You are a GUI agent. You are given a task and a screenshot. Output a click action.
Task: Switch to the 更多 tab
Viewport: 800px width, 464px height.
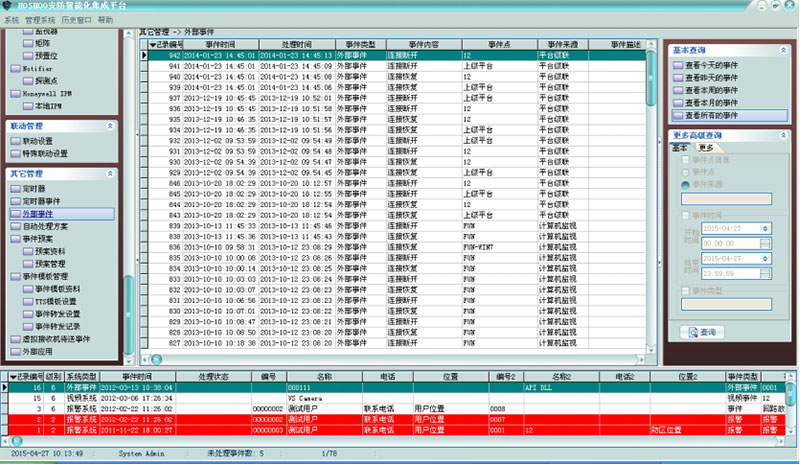[x=706, y=147]
